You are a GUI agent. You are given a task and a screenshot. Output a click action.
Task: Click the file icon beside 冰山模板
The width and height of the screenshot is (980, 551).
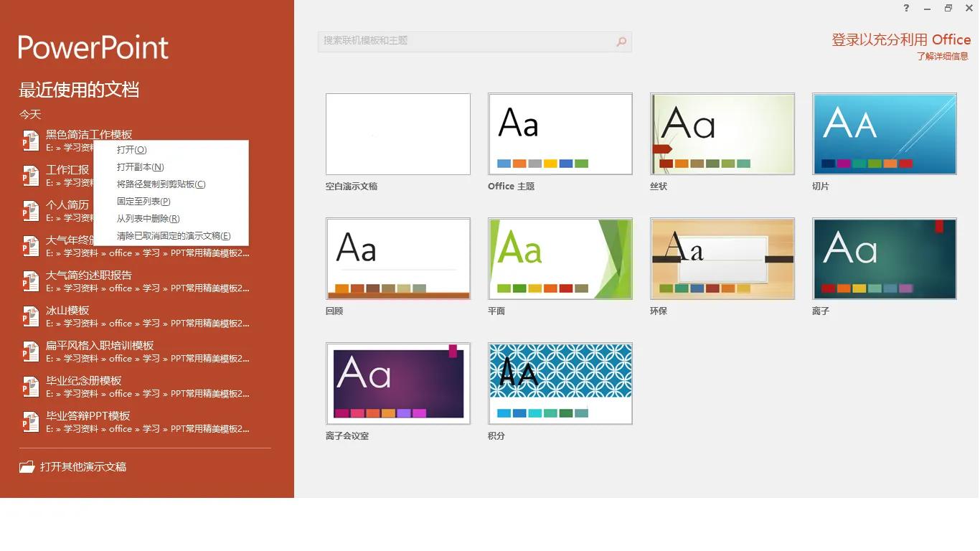point(30,316)
